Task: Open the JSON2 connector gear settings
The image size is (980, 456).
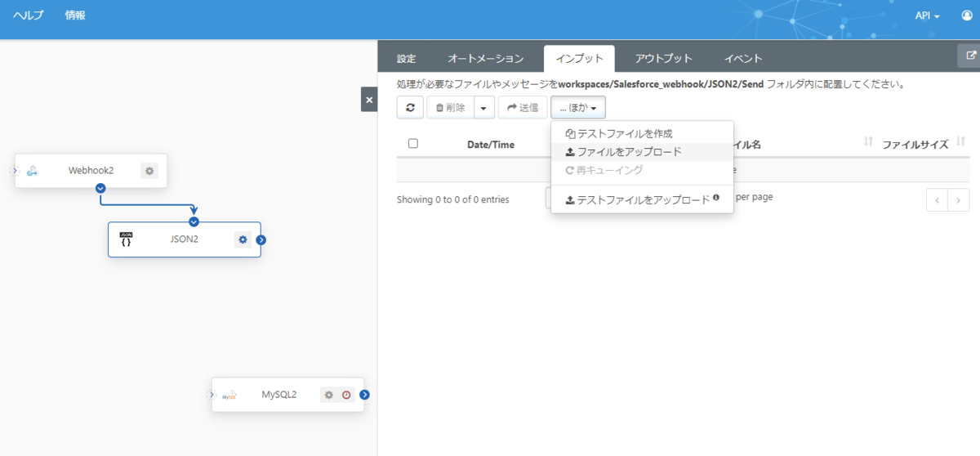Action: pos(243,239)
